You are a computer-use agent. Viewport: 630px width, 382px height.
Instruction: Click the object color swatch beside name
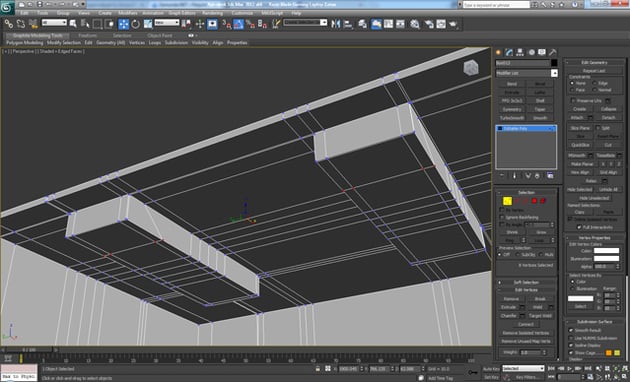pyautogui.click(x=554, y=63)
